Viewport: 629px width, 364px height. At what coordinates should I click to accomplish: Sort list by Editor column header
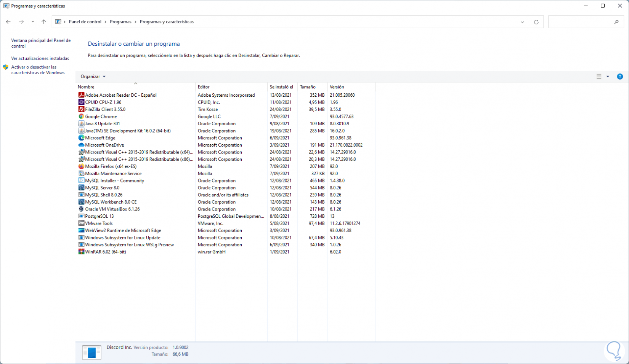[x=231, y=87]
